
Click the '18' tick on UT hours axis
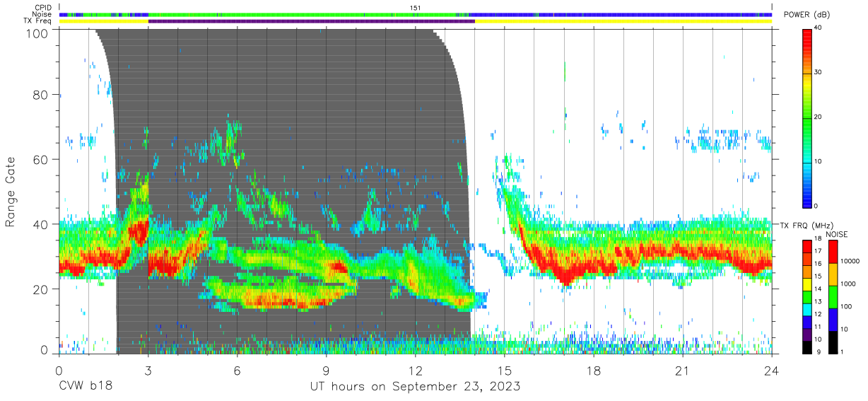[x=594, y=371]
